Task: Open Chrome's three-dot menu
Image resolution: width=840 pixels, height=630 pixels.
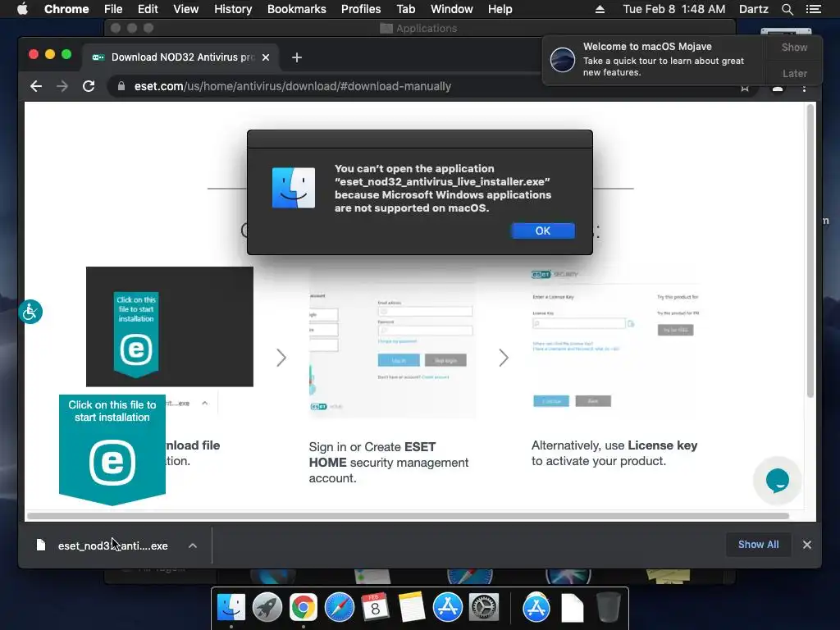Action: pyautogui.click(x=804, y=89)
